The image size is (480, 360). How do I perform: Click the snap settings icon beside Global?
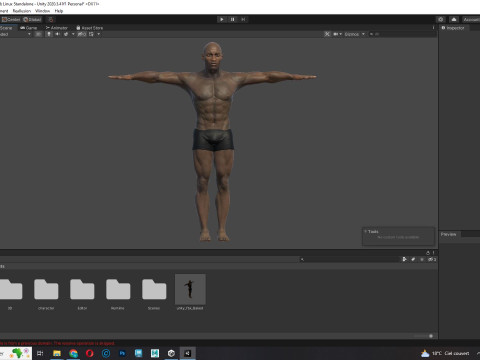[50, 20]
